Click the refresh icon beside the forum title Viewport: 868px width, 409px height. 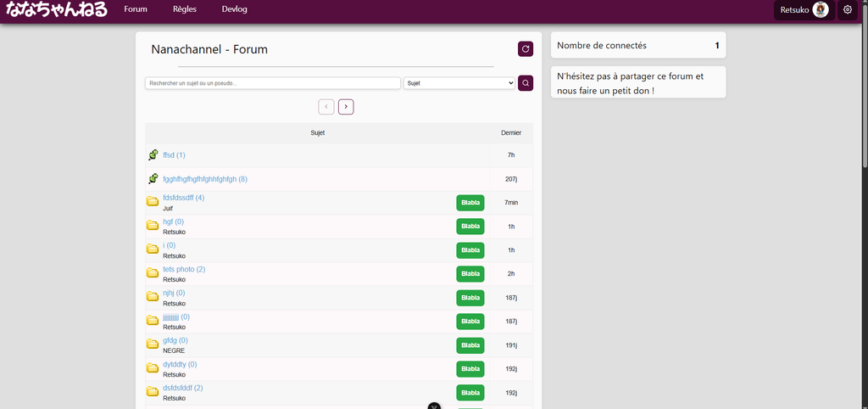(526, 49)
